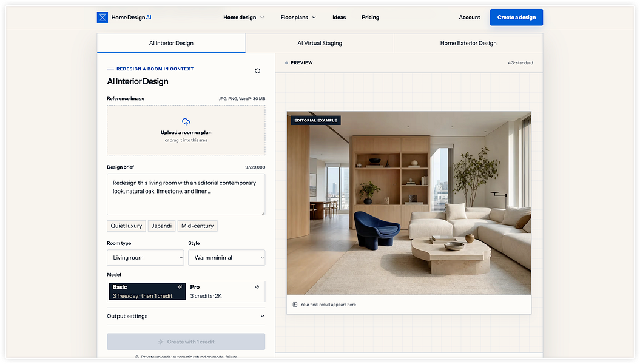The image size is (640, 364).
Task: Select the Pro model option
Action: tap(225, 291)
